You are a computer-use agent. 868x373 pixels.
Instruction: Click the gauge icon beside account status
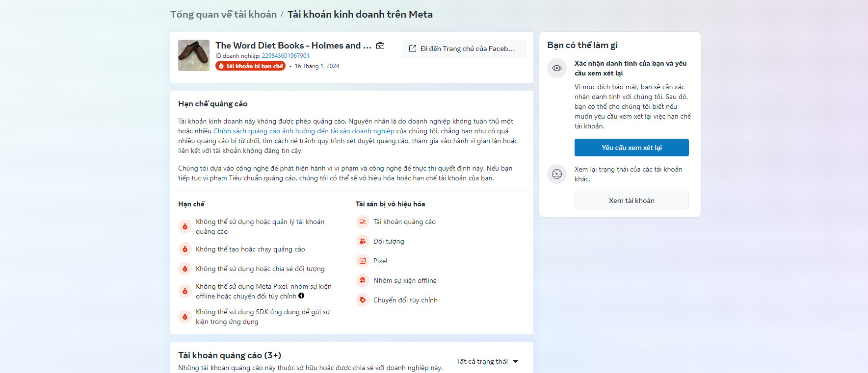point(557,174)
